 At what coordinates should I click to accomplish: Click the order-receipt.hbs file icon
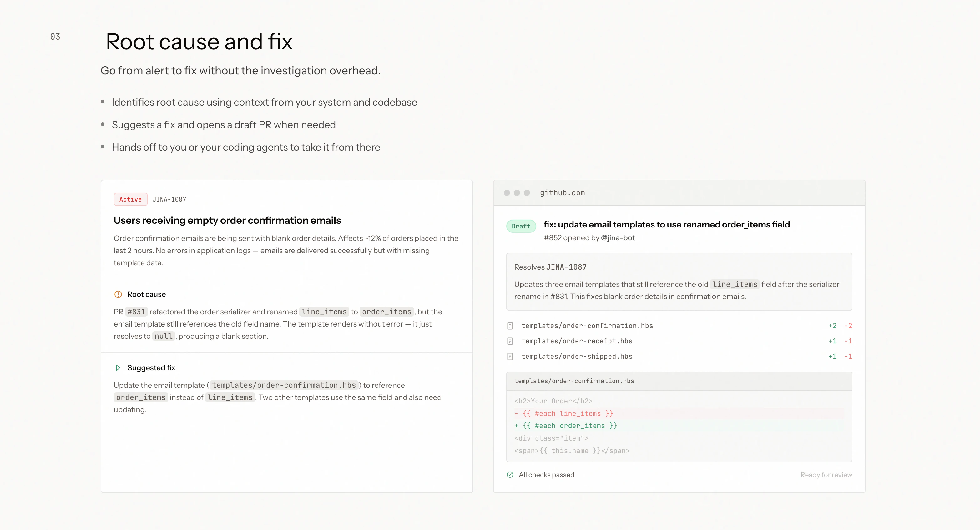point(510,341)
